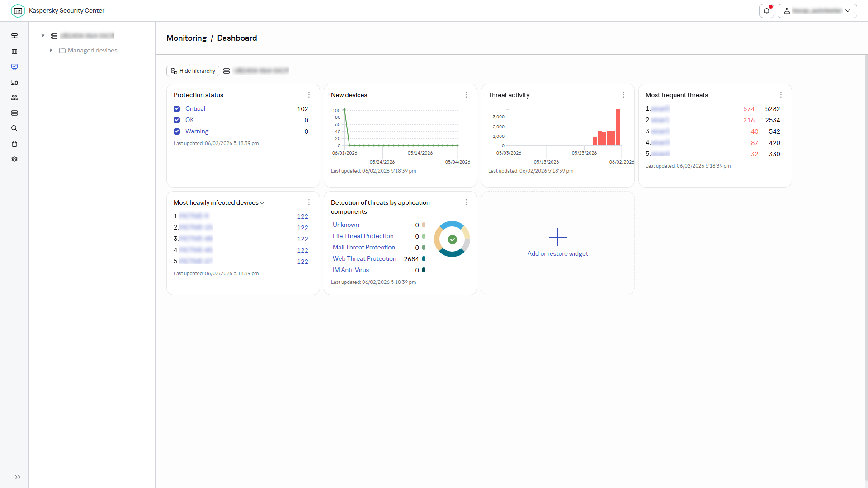
Task: Click the 574 count of first threat
Action: click(x=749, y=109)
